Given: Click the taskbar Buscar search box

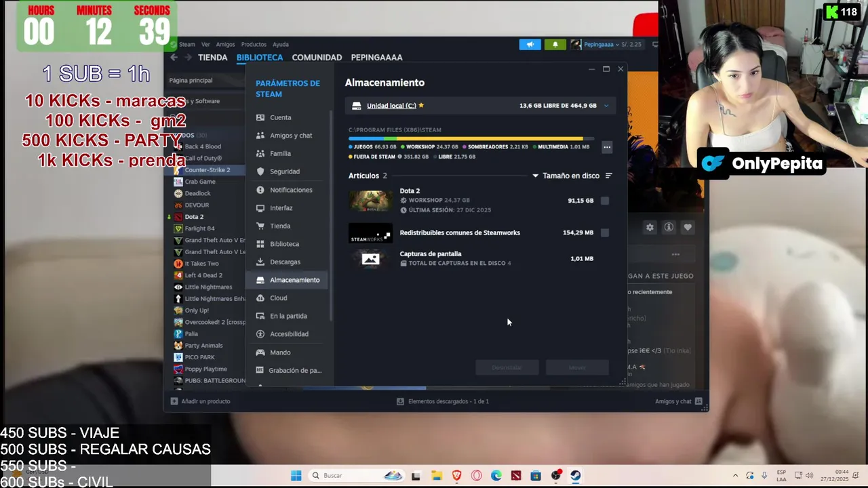Looking at the screenshot, I should tap(355, 476).
